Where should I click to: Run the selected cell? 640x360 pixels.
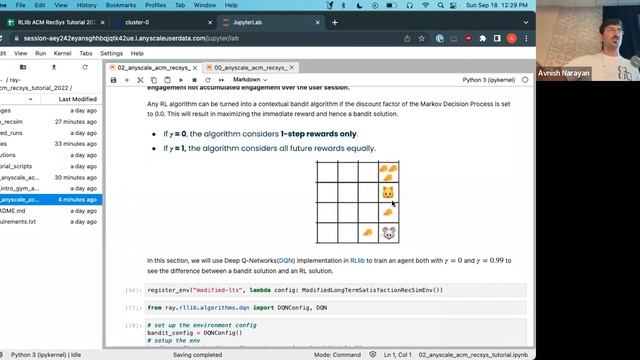click(181, 80)
